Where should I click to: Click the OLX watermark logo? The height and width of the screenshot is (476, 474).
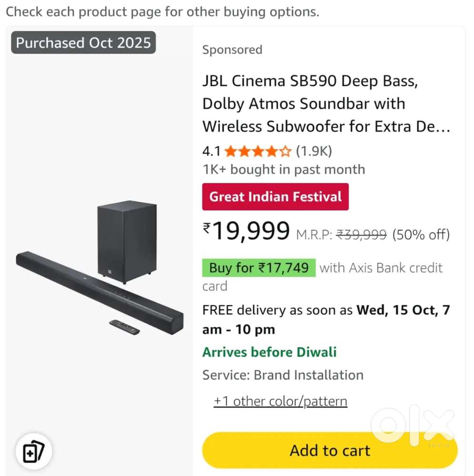(x=412, y=425)
